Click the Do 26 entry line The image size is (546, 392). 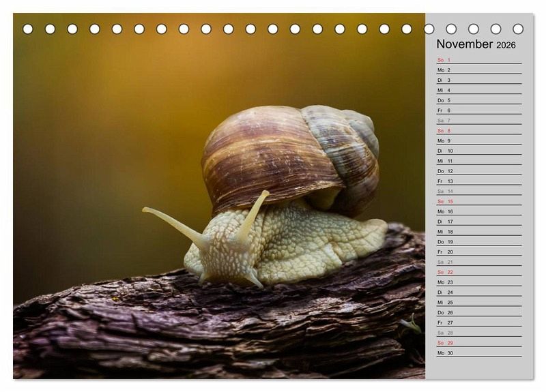(x=478, y=313)
